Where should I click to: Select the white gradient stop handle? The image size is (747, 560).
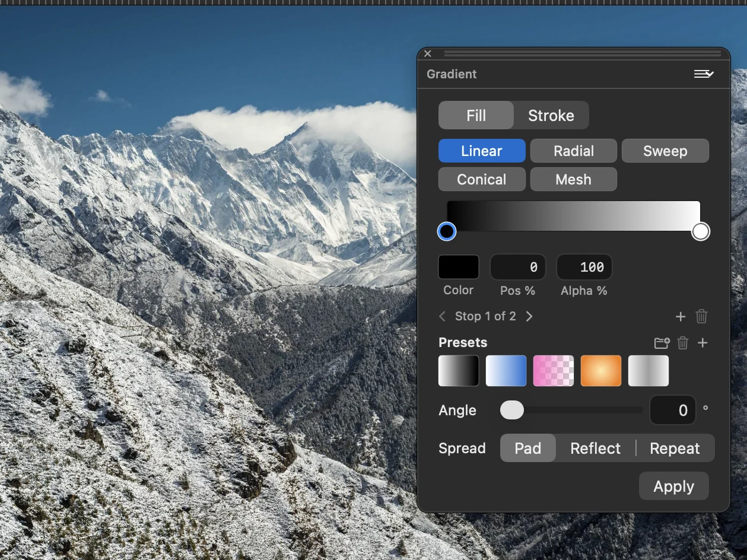[x=701, y=231]
